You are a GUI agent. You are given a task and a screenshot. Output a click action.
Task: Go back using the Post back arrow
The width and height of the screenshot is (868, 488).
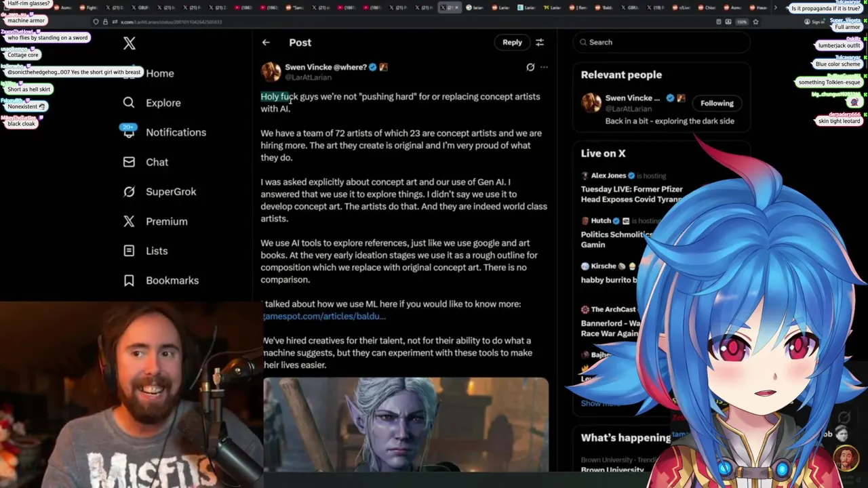tap(266, 42)
